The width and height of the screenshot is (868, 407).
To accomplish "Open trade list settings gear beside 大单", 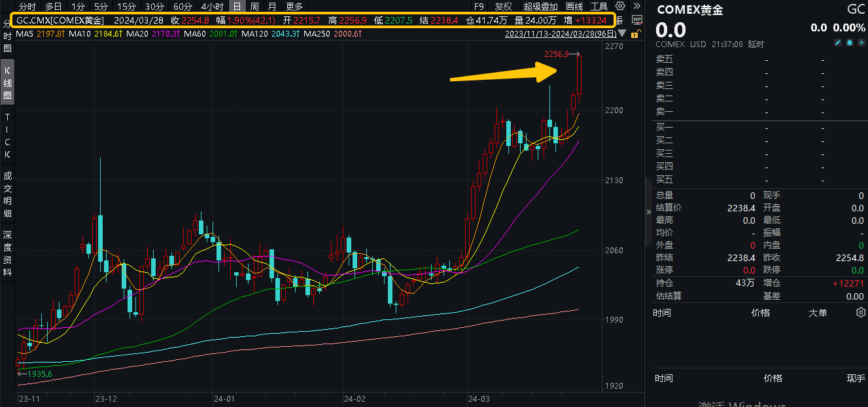I will point(860,313).
